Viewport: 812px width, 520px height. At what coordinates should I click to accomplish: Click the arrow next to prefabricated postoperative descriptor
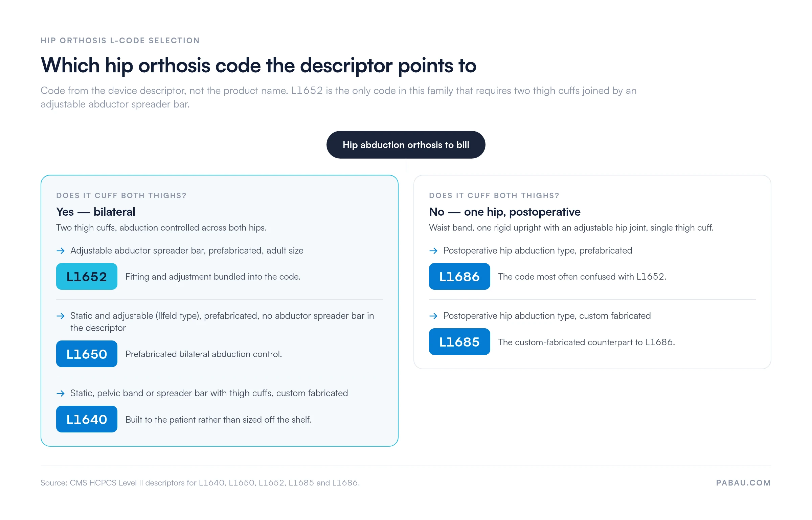(x=433, y=251)
